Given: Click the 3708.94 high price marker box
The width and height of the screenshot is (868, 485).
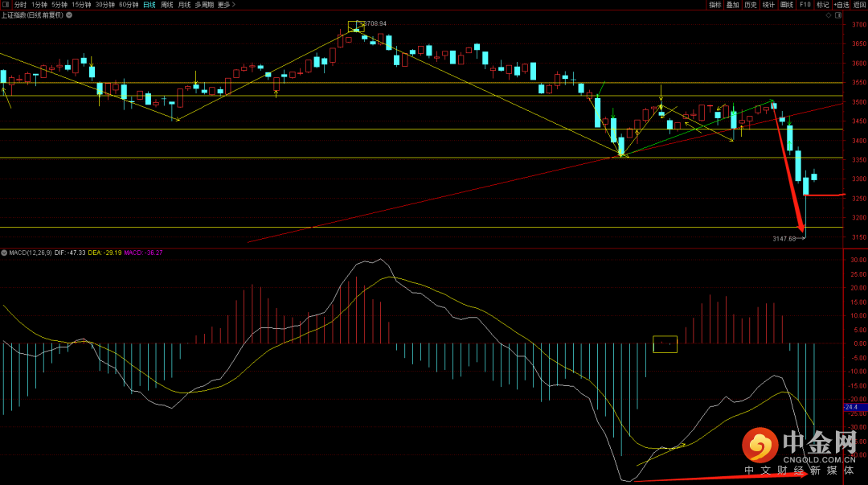Looking at the screenshot, I should [355, 26].
